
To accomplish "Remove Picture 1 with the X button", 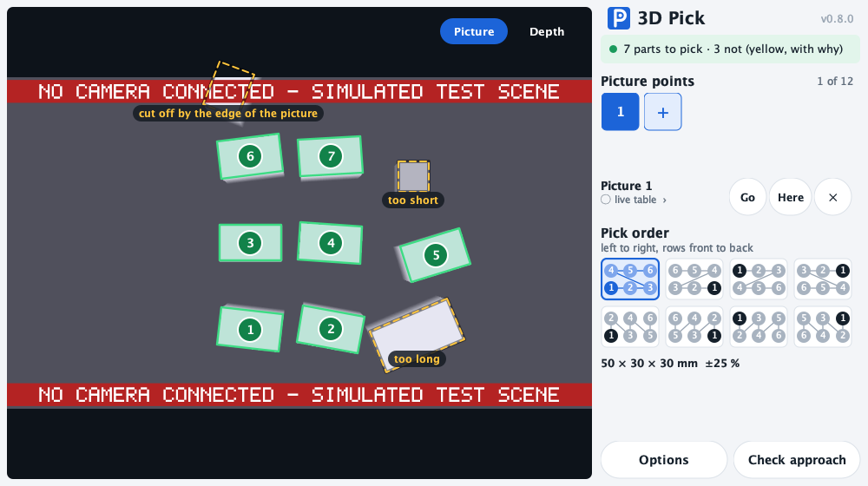I will (x=832, y=197).
